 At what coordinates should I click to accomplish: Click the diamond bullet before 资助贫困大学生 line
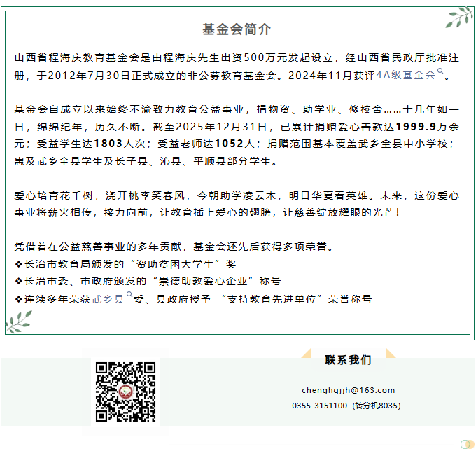coord(18,264)
